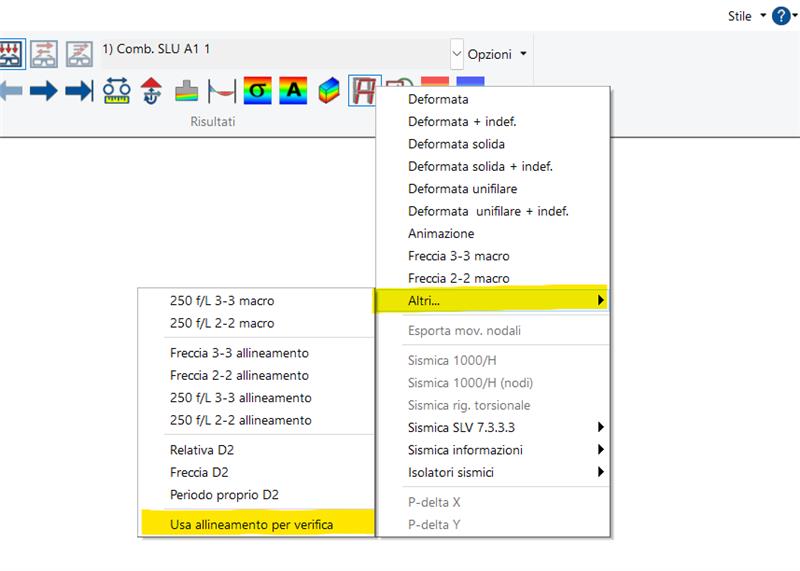Select 250 f/L 2-2 allineamento
The width and height of the screenshot is (800, 571).
pos(256,420)
